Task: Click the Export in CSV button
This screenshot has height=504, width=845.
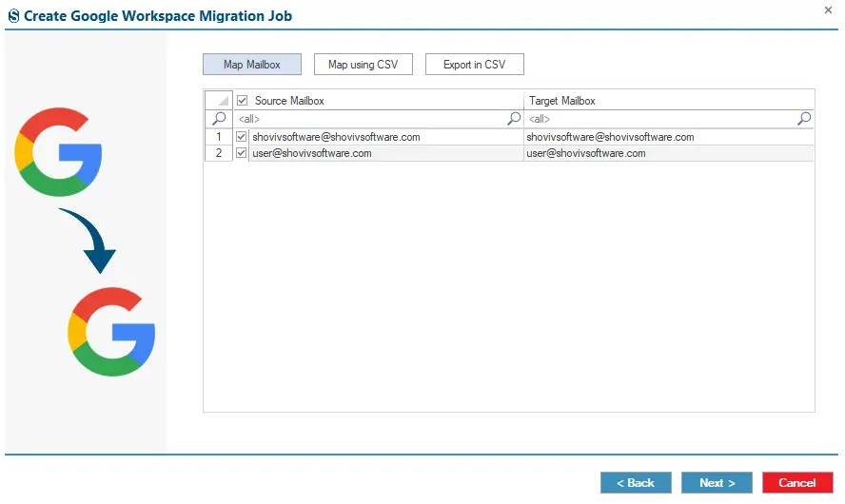Action: [x=474, y=64]
